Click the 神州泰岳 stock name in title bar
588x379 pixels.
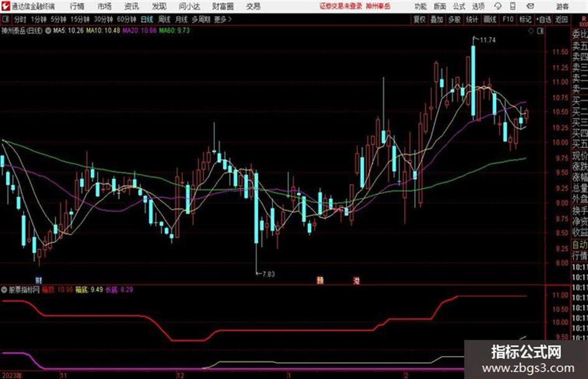point(378,6)
